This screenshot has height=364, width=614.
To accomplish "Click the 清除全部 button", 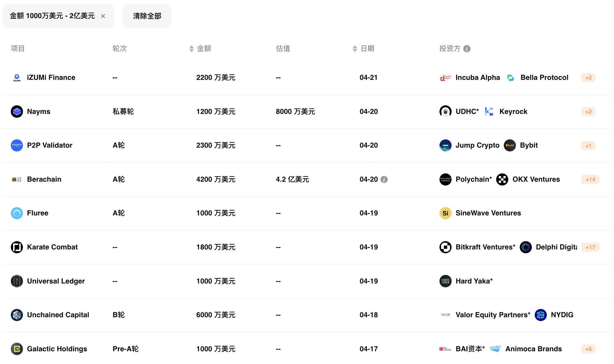I will [147, 16].
